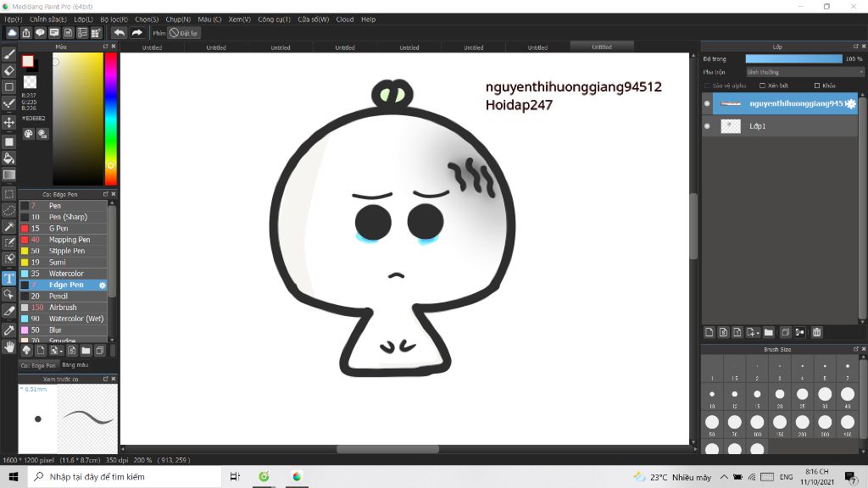Open the Pha trộn blending dropdown
The height and width of the screenshot is (488, 868).
point(804,72)
